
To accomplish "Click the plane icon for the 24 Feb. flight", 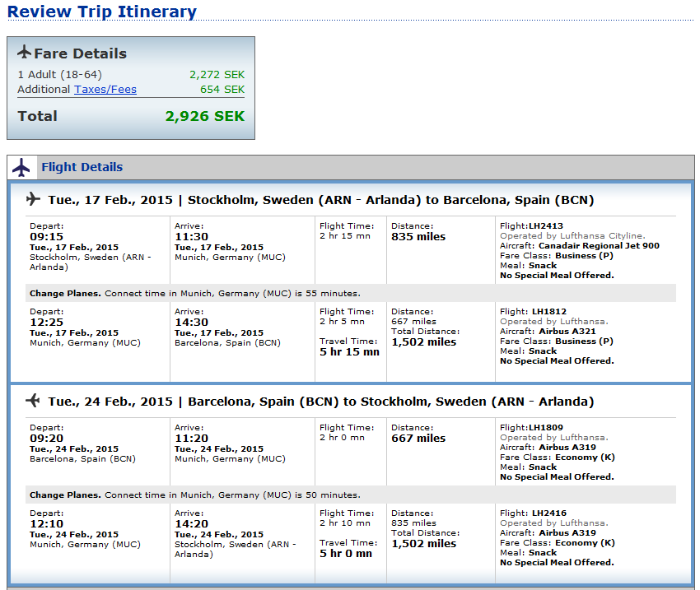I will (x=34, y=401).
